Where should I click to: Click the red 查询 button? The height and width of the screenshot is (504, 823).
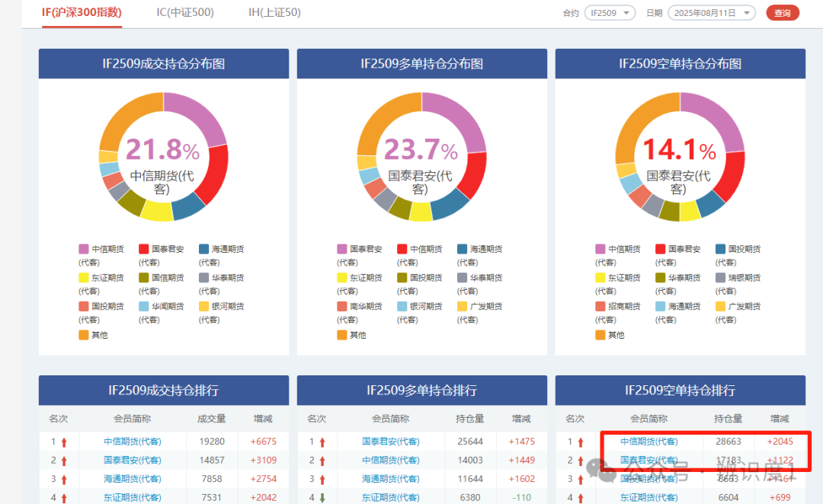(783, 13)
